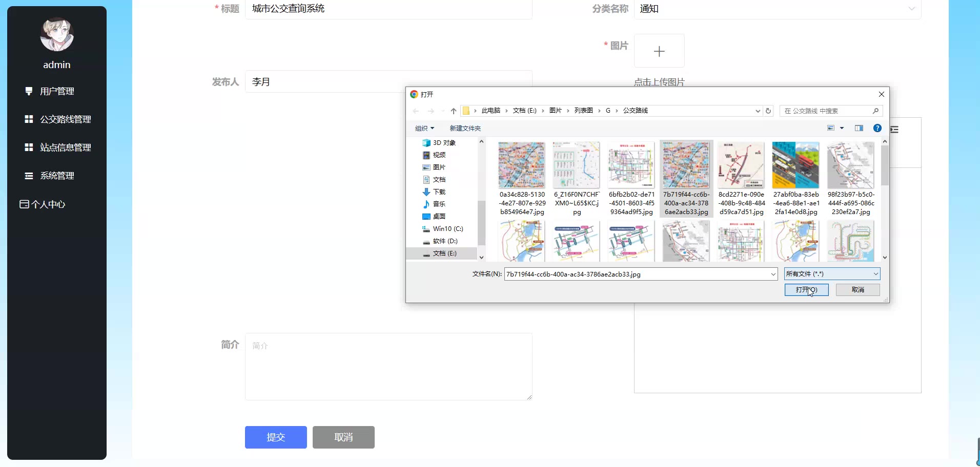
Task: Expand the 文件名 combo box dropdown
Action: click(773, 274)
